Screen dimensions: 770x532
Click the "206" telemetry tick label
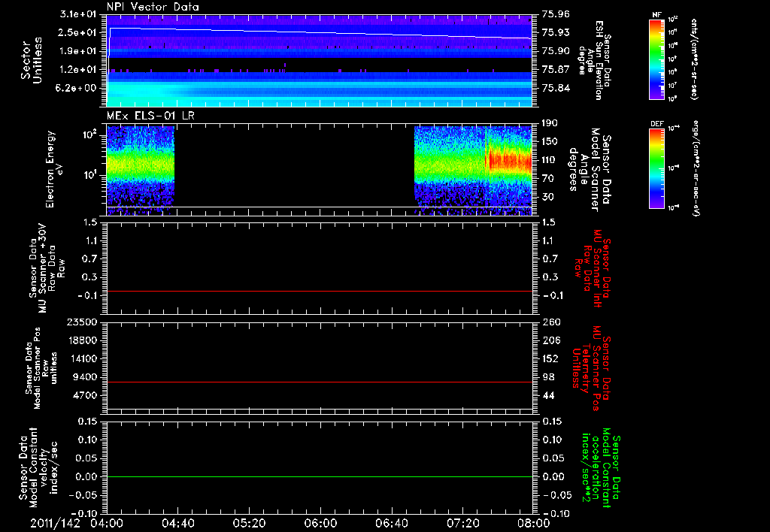(550, 340)
